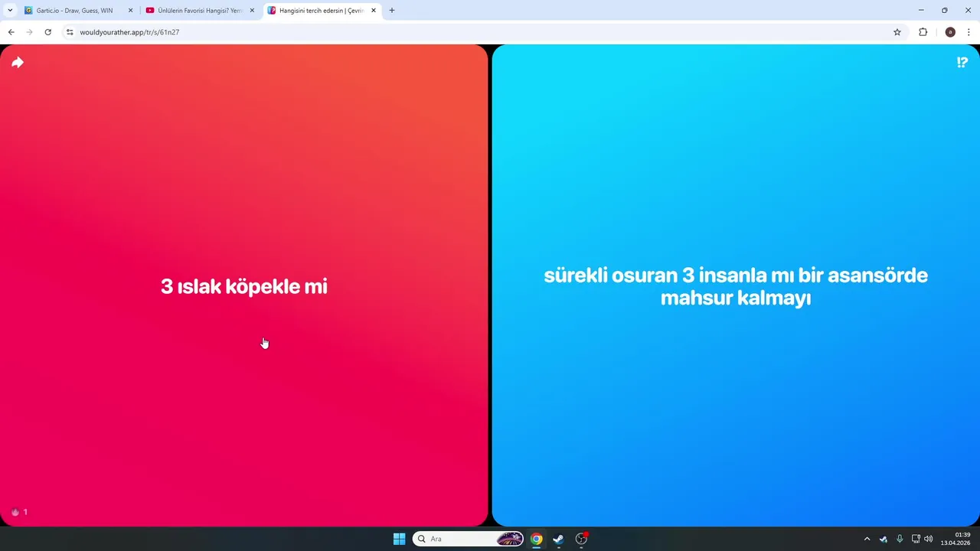Screen dimensions: 980x551
Task: Open the Windows Start menu
Action: tap(399, 539)
